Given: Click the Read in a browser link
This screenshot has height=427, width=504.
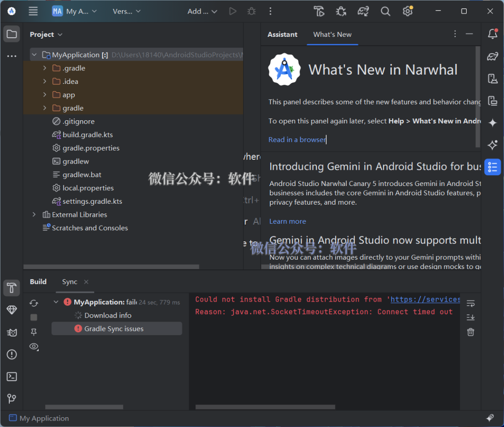Looking at the screenshot, I should pos(297,140).
